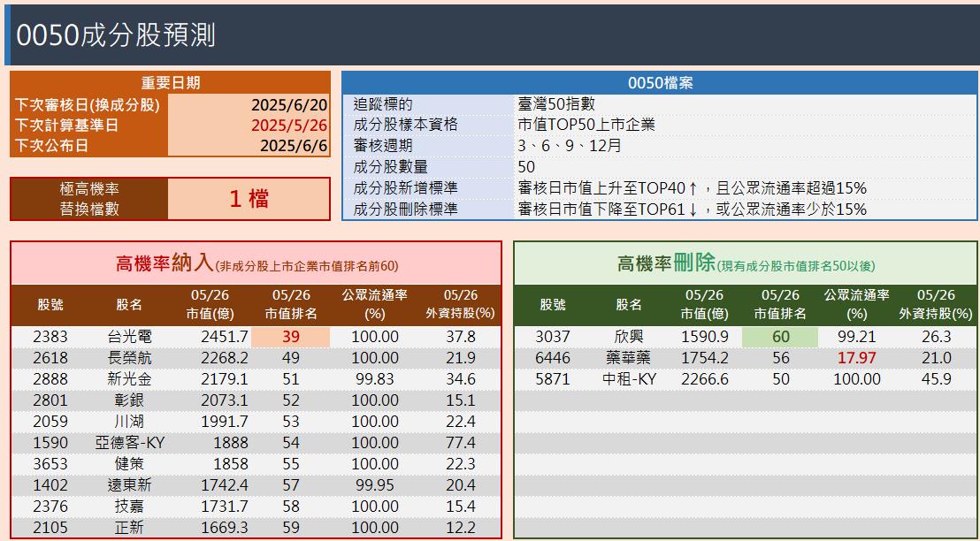Select the red 2025/5/26 base date cell
This screenshot has width=980, height=541.
tap(249, 125)
